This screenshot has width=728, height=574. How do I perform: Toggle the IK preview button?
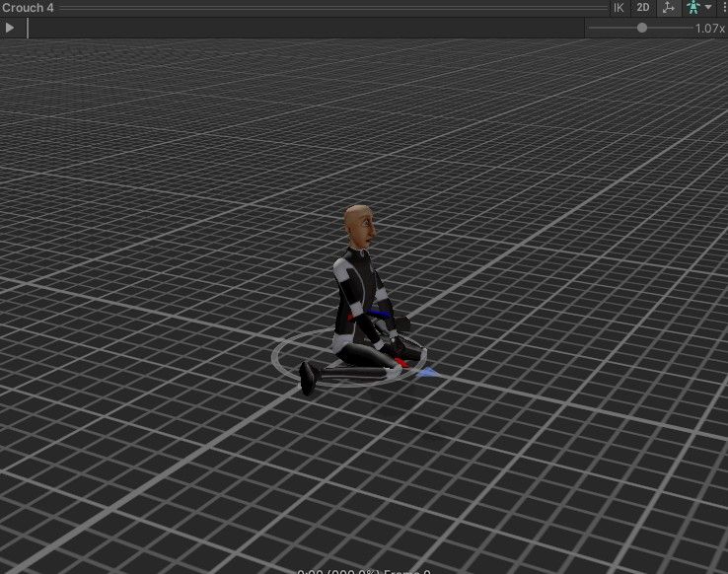619,8
